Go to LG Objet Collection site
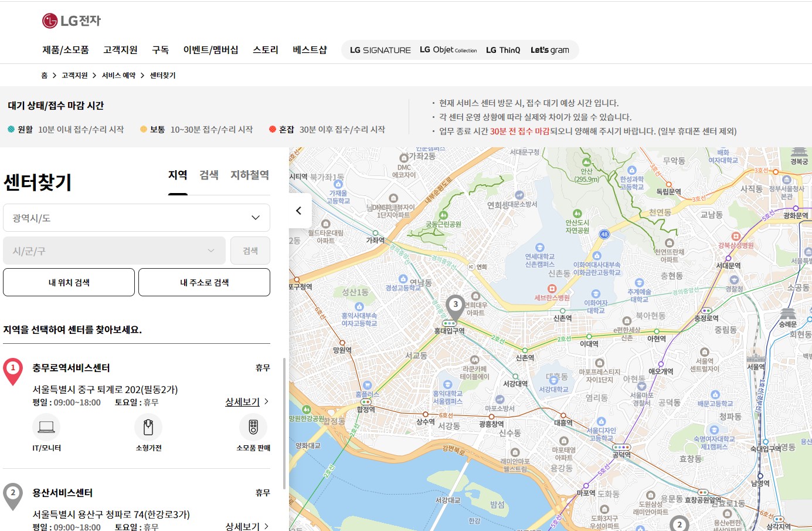Viewport: 812px width, 531px height. click(449, 50)
